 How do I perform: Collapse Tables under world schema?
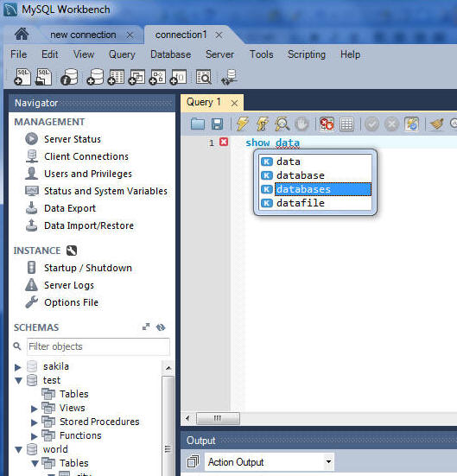[35, 464]
